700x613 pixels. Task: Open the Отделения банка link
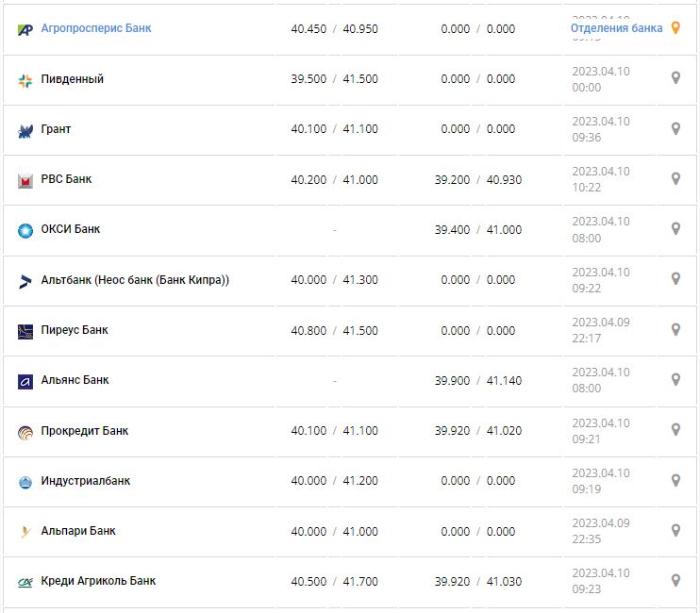(616, 28)
